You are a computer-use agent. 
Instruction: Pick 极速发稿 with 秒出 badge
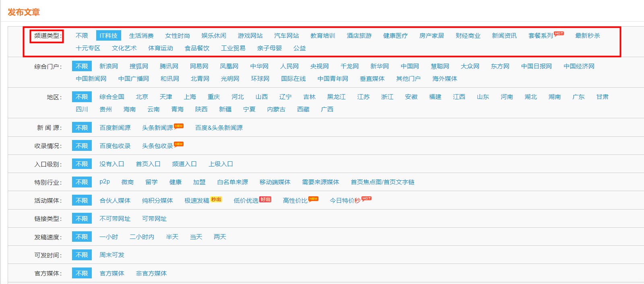(x=197, y=201)
